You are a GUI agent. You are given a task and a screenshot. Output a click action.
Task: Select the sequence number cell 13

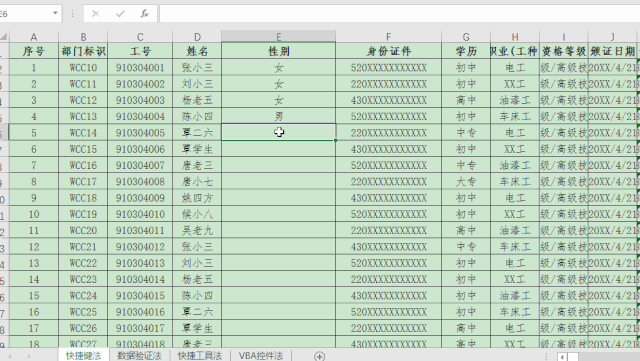point(34,263)
